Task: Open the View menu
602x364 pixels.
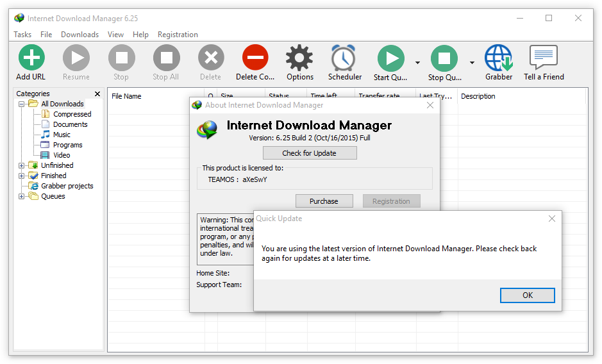Action: (115, 35)
